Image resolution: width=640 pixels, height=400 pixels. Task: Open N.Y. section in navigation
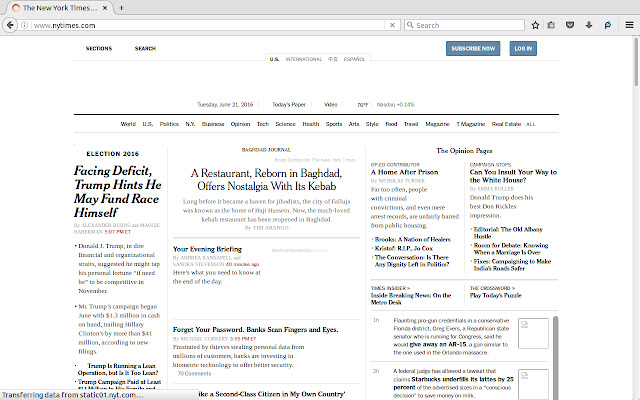pyautogui.click(x=190, y=124)
